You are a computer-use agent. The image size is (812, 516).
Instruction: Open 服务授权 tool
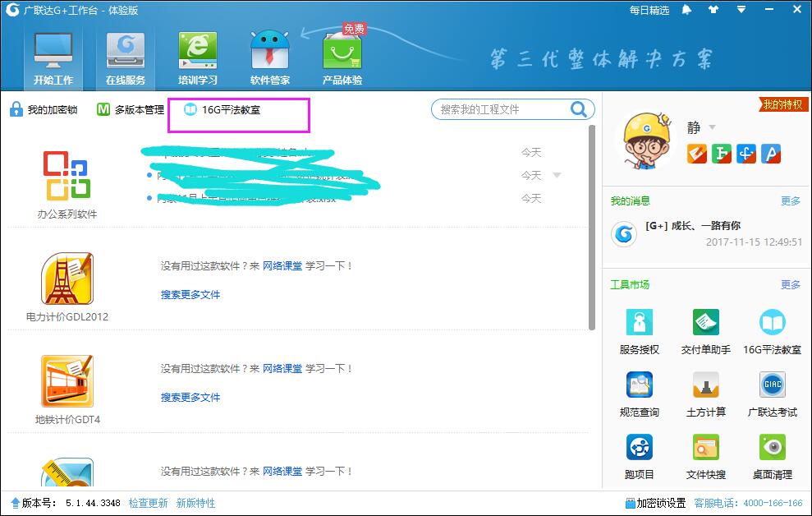tap(639, 331)
